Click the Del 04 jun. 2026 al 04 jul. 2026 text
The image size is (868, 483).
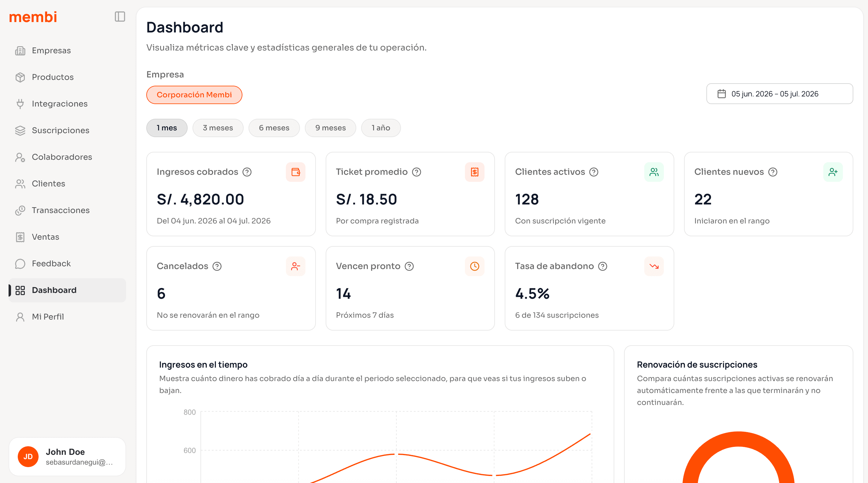(x=214, y=221)
